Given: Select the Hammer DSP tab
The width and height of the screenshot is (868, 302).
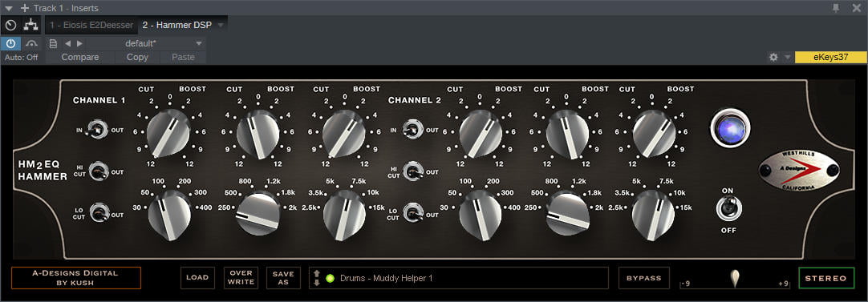Looking at the screenshot, I should point(176,25).
